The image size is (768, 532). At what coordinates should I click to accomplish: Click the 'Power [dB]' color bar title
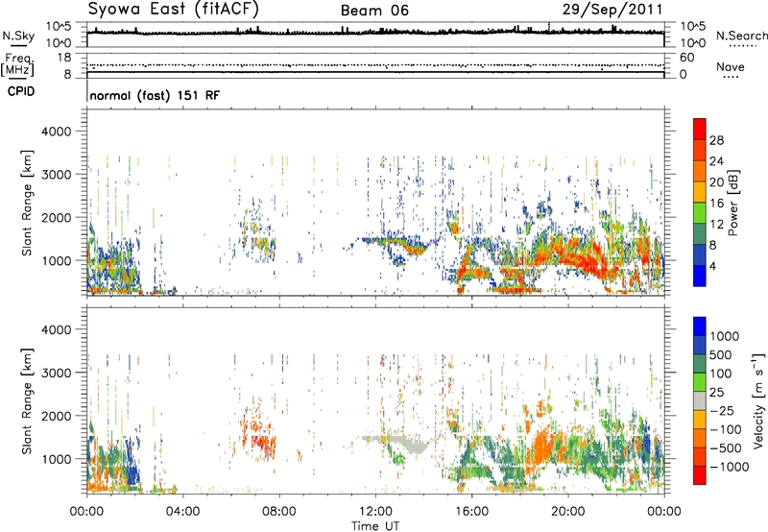coord(732,203)
